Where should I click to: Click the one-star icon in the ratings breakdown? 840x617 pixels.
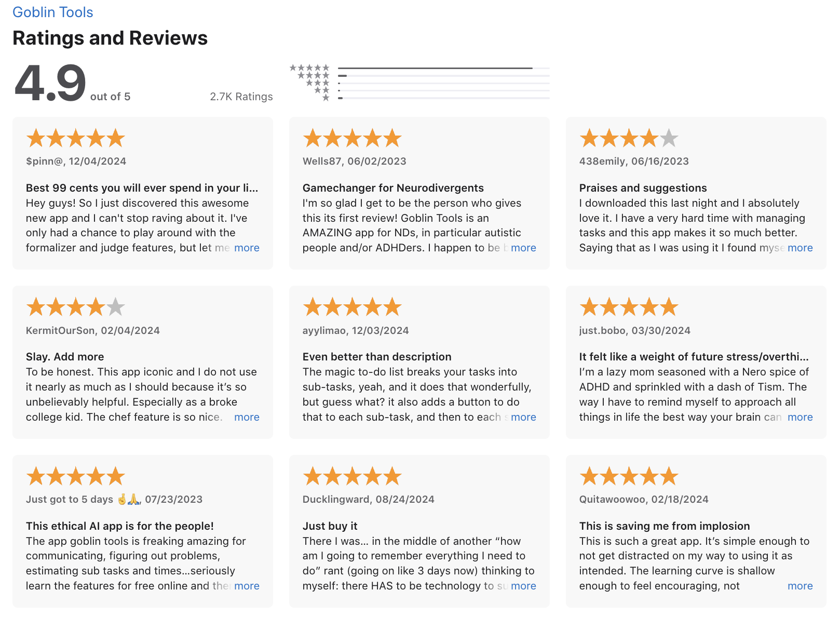point(326,97)
